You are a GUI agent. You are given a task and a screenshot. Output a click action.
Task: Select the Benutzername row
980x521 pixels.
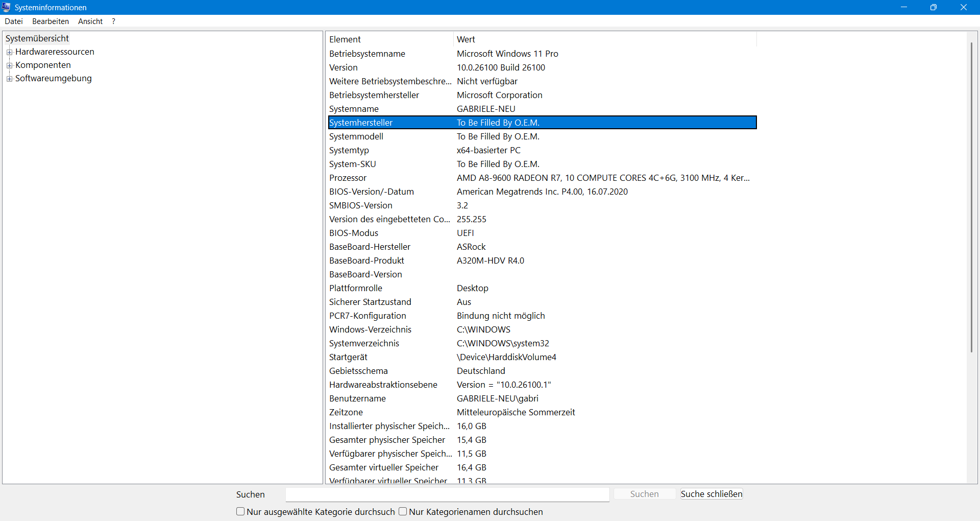[542, 398]
